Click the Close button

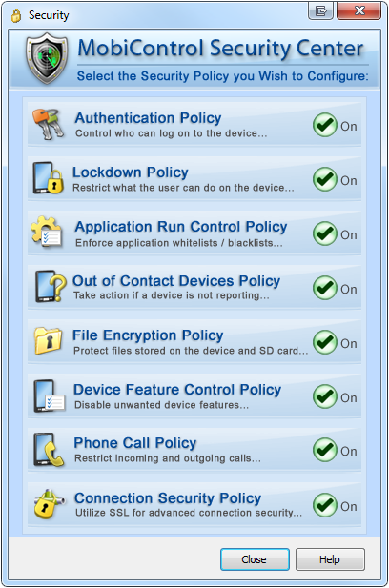[255, 559]
